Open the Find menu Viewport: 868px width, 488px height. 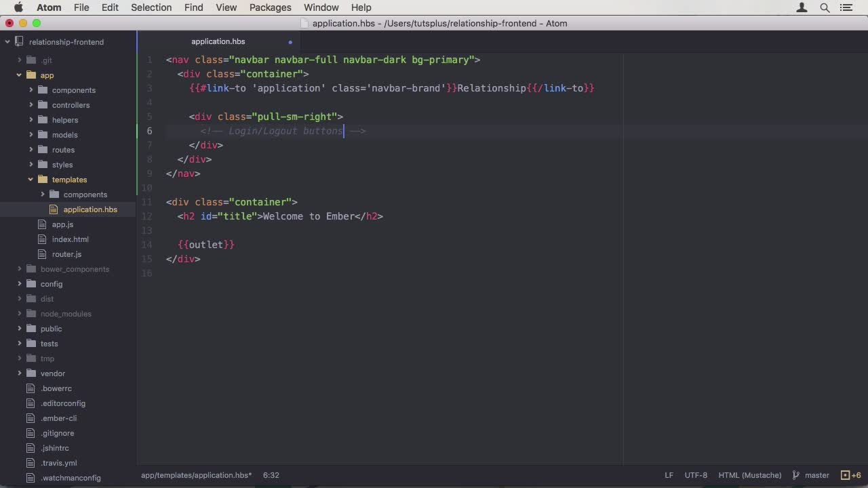(194, 7)
